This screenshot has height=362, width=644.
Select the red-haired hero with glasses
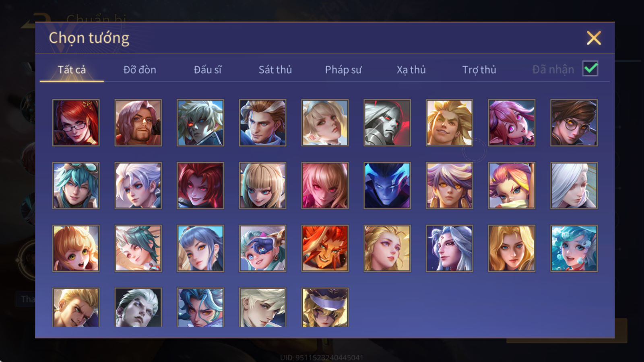(x=76, y=123)
